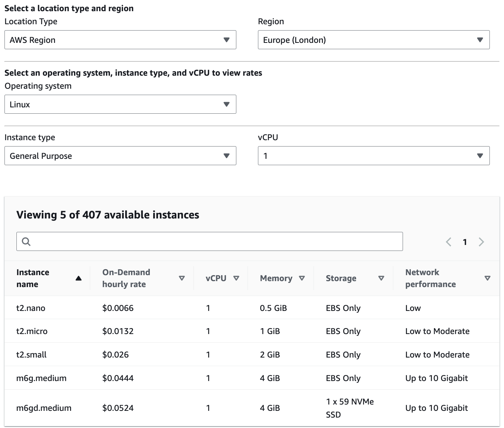The height and width of the screenshot is (428, 504).
Task: Click t2.micro's Low to Moderate cell
Action: 438,331
